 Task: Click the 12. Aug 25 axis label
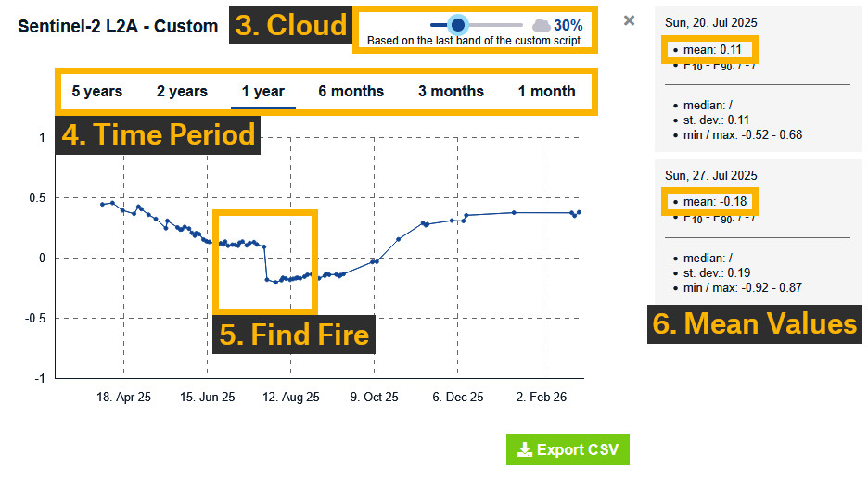point(290,397)
